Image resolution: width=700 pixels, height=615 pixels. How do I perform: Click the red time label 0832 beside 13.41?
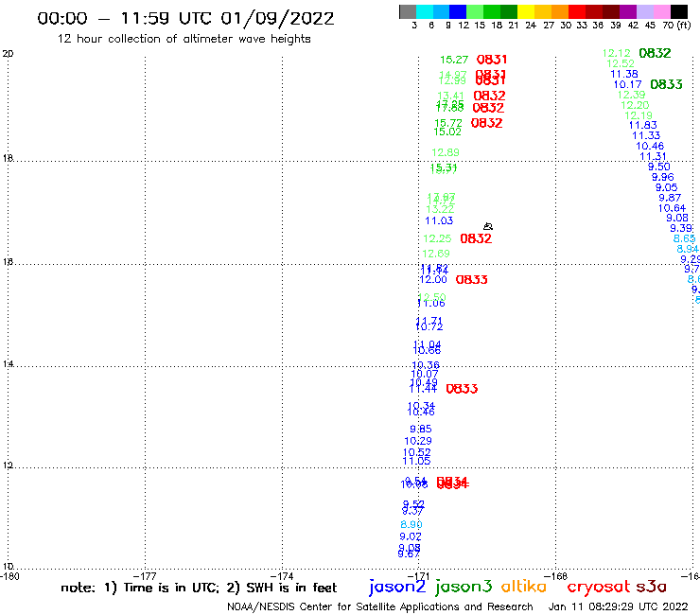pos(489,96)
